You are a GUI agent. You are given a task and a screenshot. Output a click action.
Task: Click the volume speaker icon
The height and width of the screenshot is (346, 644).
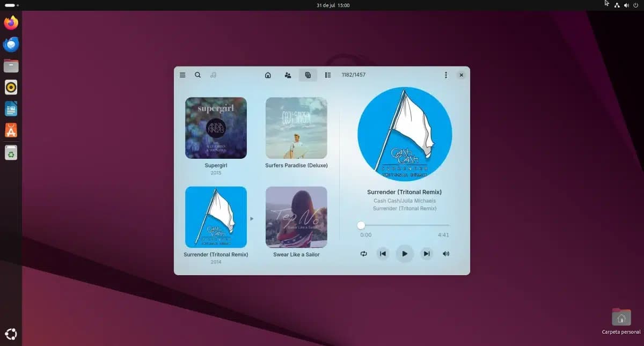pyautogui.click(x=446, y=254)
